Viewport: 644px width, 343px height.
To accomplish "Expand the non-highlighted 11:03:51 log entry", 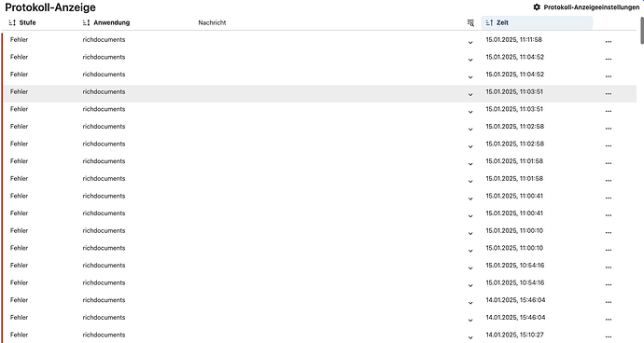I will click(470, 112).
